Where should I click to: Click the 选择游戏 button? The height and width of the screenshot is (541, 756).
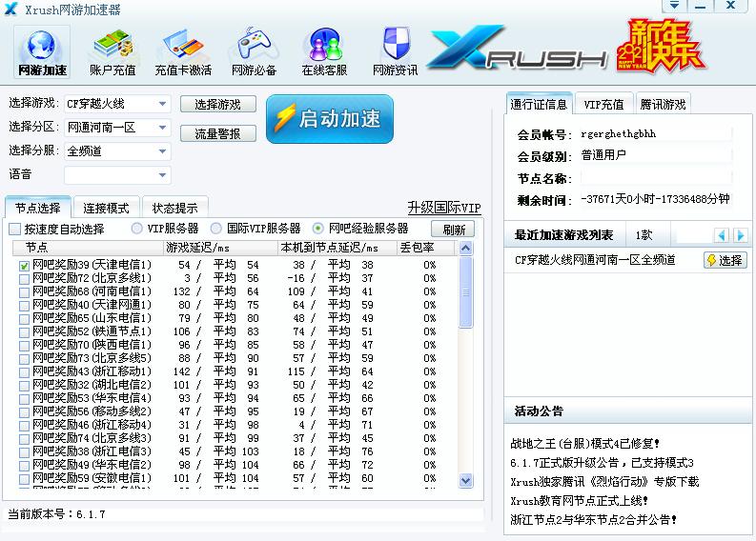pyautogui.click(x=218, y=105)
